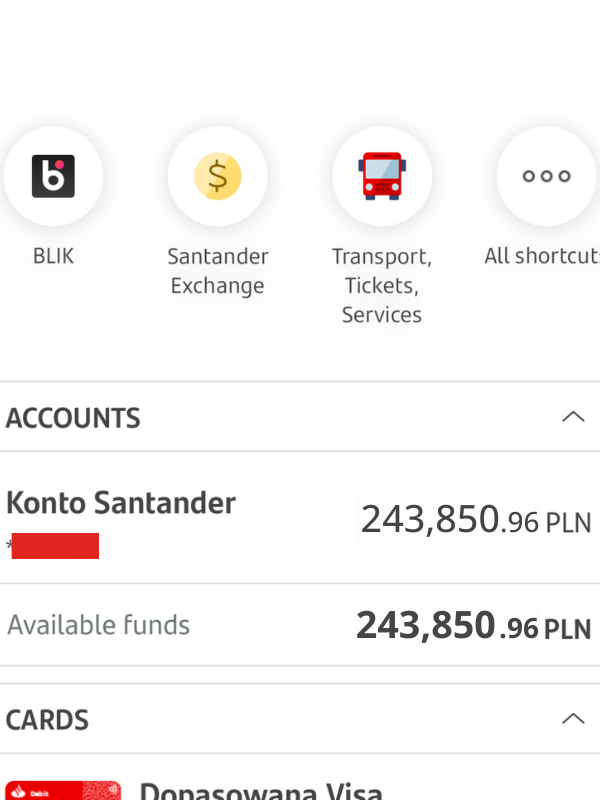Tap the three-dot All shortcuts icon

546,177
